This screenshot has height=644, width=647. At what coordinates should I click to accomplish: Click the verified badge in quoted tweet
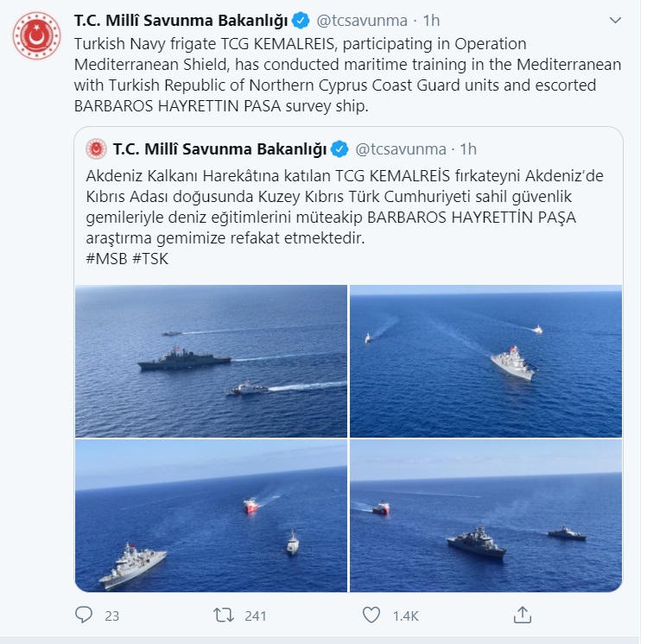pos(340,149)
